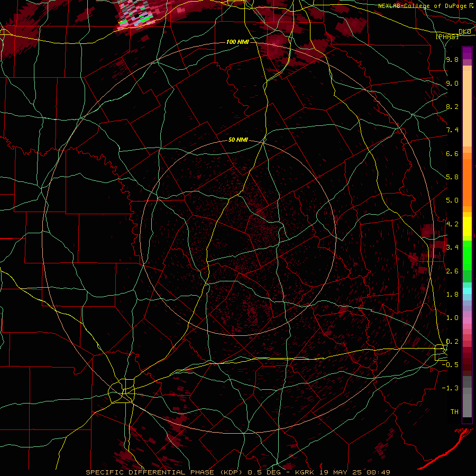Click the 1.0 value on color scale
476x476 pixels.
(452, 317)
